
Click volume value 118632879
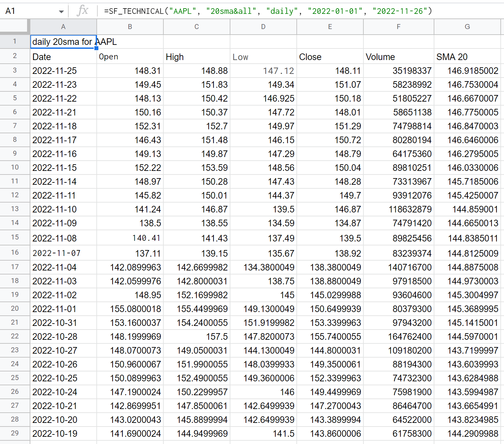click(x=399, y=209)
